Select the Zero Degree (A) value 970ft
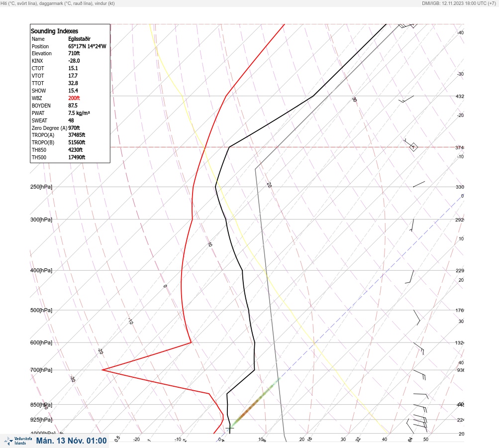The width and height of the screenshot is (499, 448). (74, 128)
